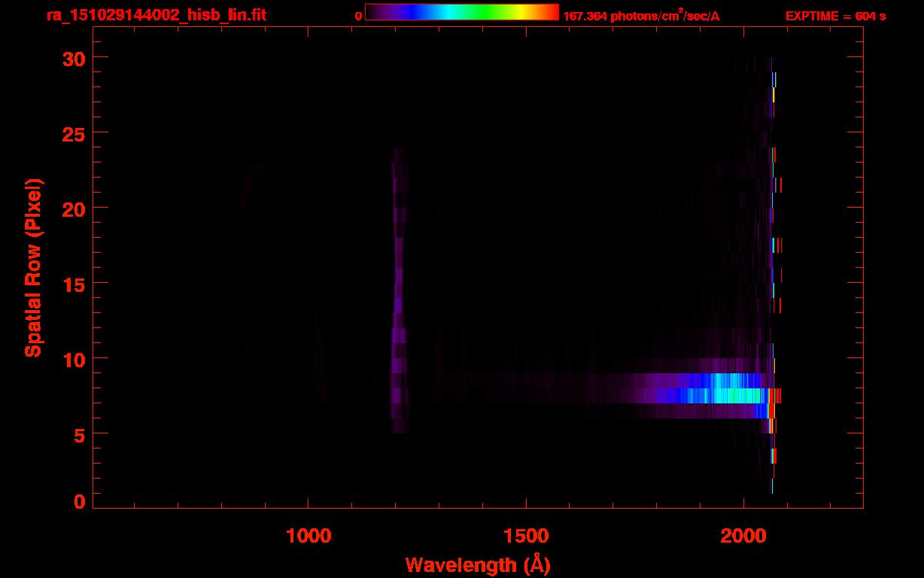Click the 1000 wavelength tick label
Image resolution: width=924 pixels, height=578 pixels.
(x=309, y=536)
